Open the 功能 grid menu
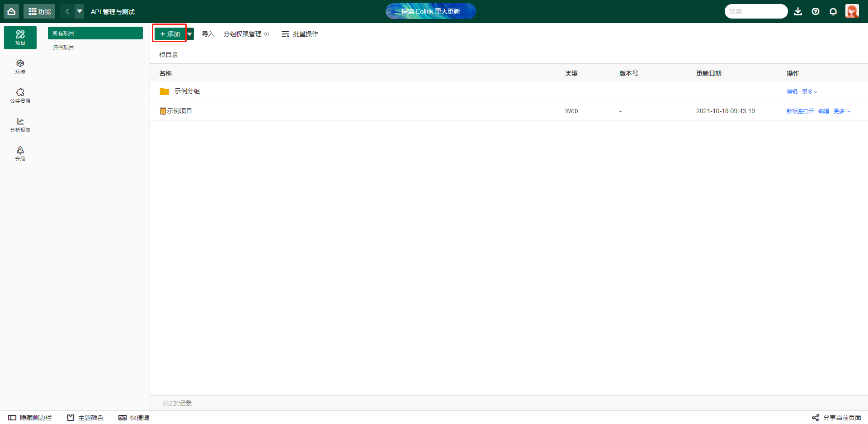868x424 pixels. (39, 11)
